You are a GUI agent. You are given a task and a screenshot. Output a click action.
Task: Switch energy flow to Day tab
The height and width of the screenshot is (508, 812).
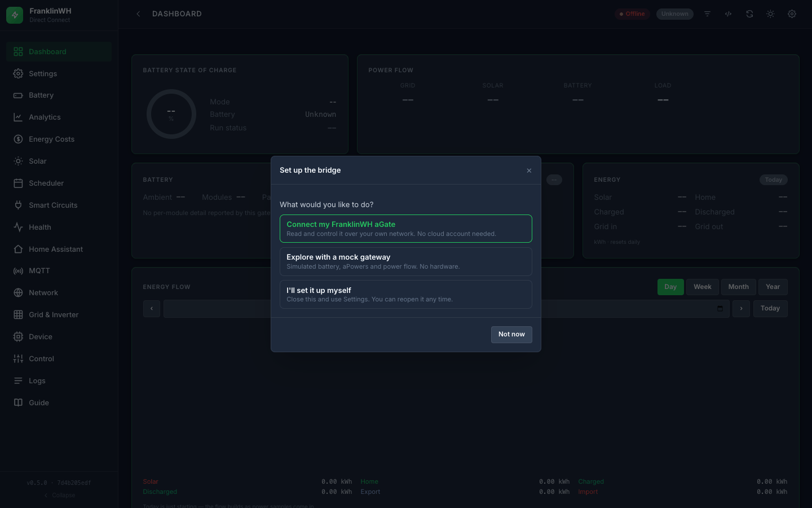click(x=670, y=287)
